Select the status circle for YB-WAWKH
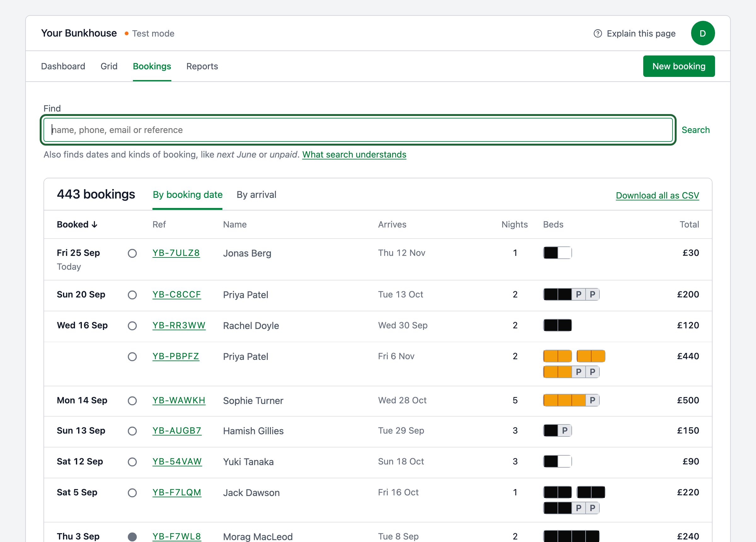The width and height of the screenshot is (756, 542). [132, 401]
